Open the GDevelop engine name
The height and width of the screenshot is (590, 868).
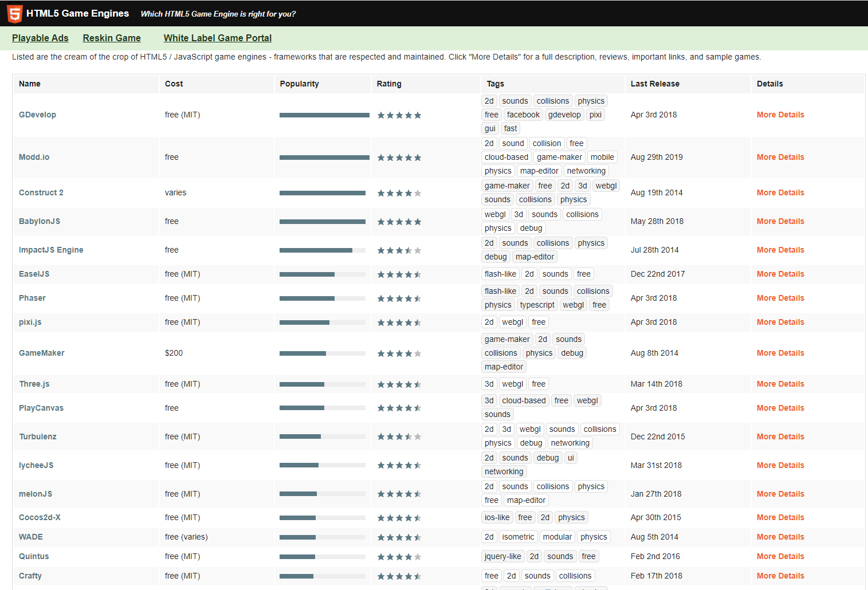(37, 115)
